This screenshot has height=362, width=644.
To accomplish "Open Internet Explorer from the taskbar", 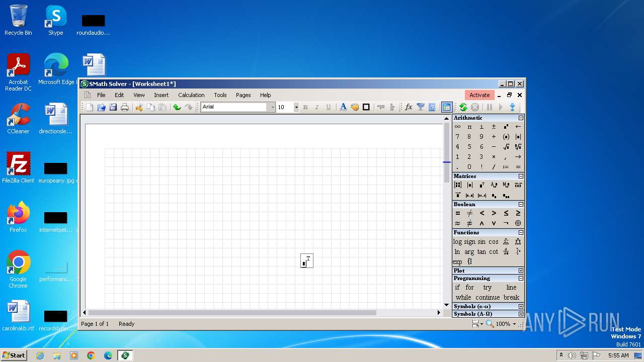I will point(40,355).
